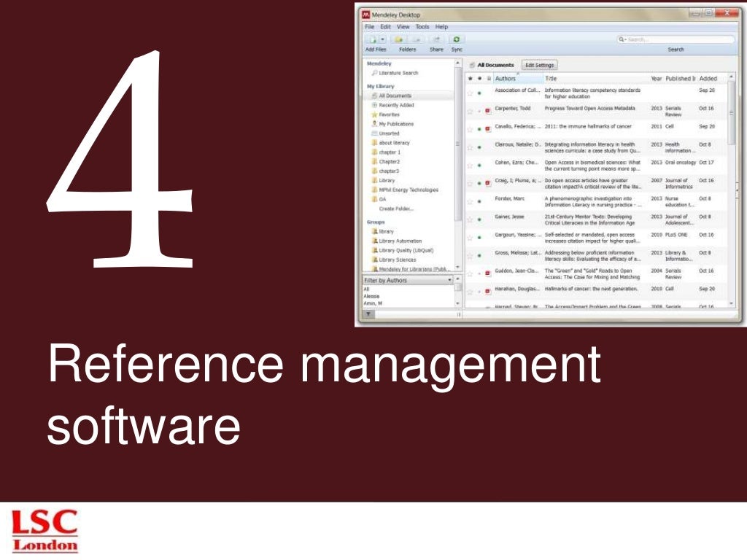Click the Library Automation group icon
This screenshot has height=560, width=747.
375,241
